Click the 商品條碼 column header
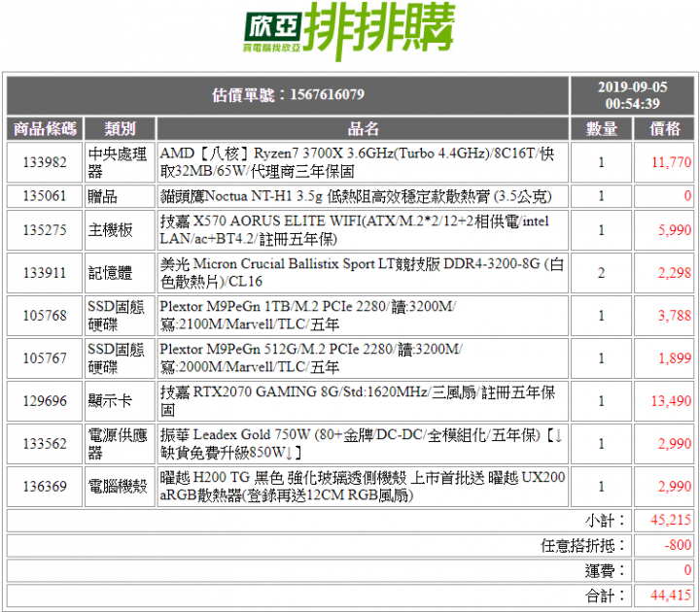Image resolution: width=700 pixels, height=612 pixels. pyautogui.click(x=45, y=129)
